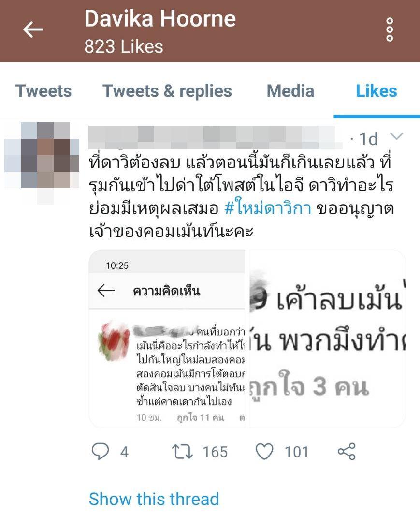The height and width of the screenshot is (516, 420).
Task: Like the tweet with heart icon
Action: [264, 451]
